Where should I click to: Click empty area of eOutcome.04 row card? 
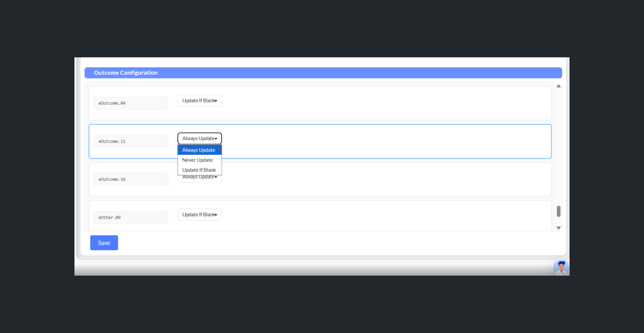(x=369, y=103)
